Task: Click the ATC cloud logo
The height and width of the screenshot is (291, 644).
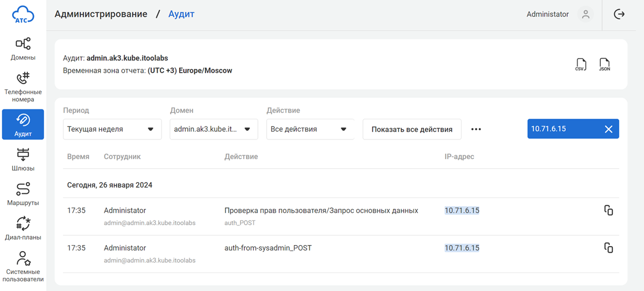Action: [23, 15]
